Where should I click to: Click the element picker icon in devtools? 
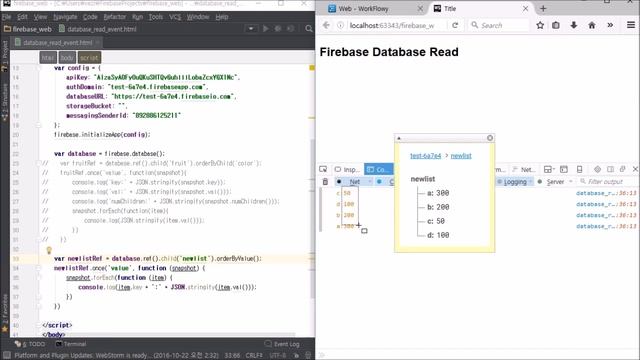tap(323, 169)
